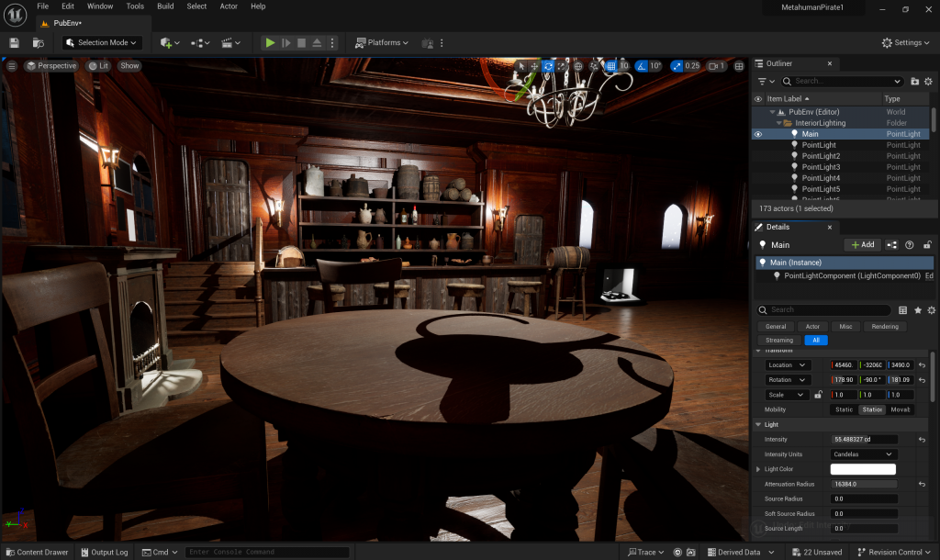Open the Details help icon
This screenshot has width=940, height=560.
tap(910, 244)
